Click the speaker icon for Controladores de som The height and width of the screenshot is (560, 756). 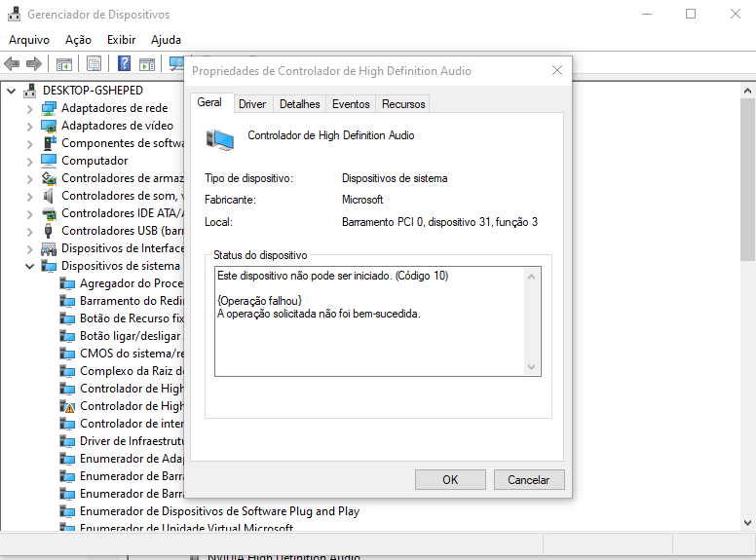pyautogui.click(x=48, y=196)
